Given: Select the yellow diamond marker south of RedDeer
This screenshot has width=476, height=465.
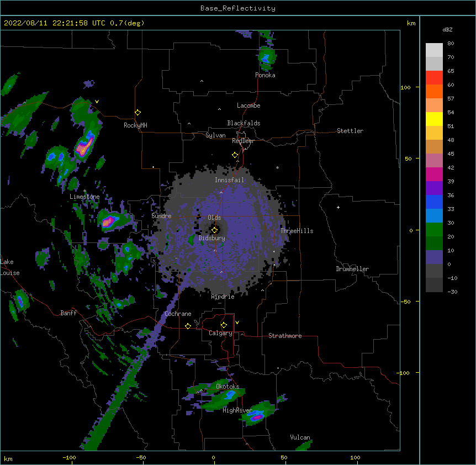Looking at the screenshot, I should 235,155.
